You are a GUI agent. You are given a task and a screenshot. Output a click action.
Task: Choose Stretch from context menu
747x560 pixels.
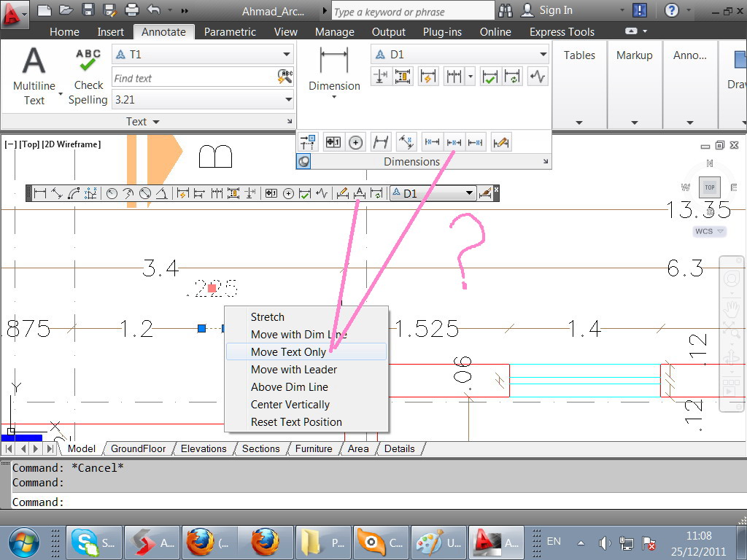pyautogui.click(x=306, y=316)
